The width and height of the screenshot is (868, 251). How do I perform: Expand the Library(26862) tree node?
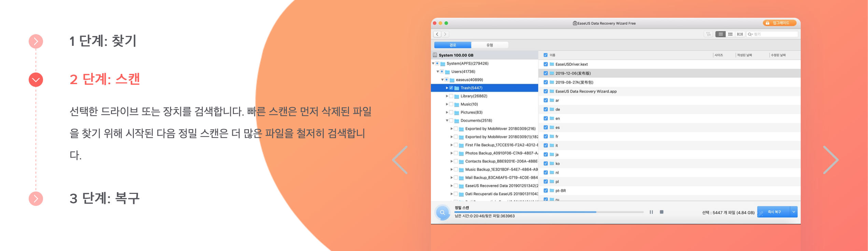click(447, 96)
